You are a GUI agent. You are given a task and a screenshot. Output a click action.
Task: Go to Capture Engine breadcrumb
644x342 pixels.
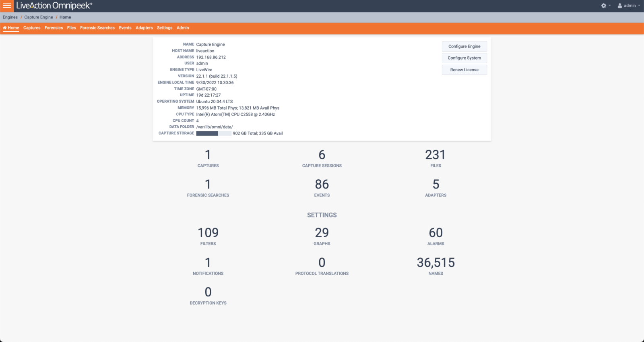(39, 17)
